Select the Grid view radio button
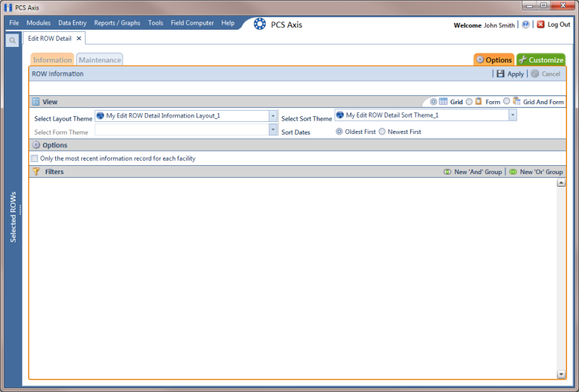The image size is (579, 392). 434,101
